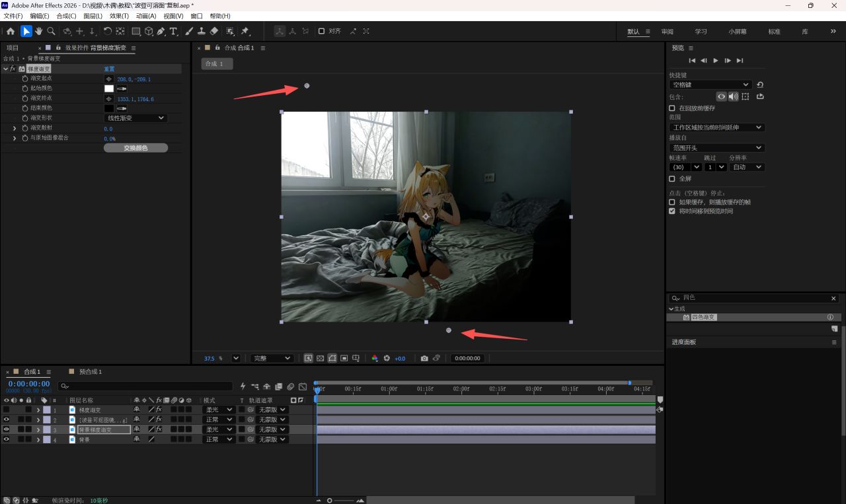Open the show channel and color management icon
Viewport: 846px width, 504px height.
[375, 358]
